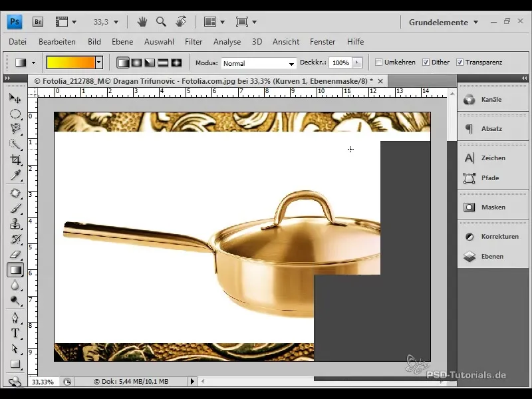Select the Magic Wand tool
The width and height of the screenshot is (532, 399).
pyautogui.click(x=15, y=144)
